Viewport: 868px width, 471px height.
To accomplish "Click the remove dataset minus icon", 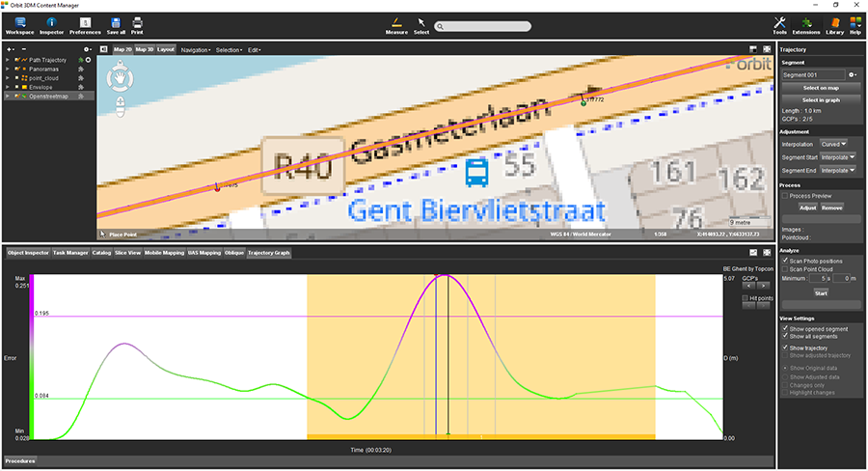I will [x=23, y=49].
